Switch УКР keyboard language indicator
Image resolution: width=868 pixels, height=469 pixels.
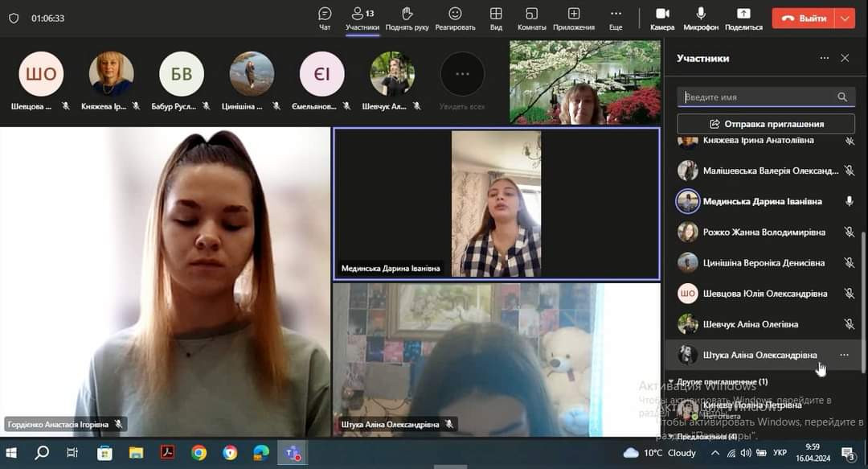(x=780, y=453)
